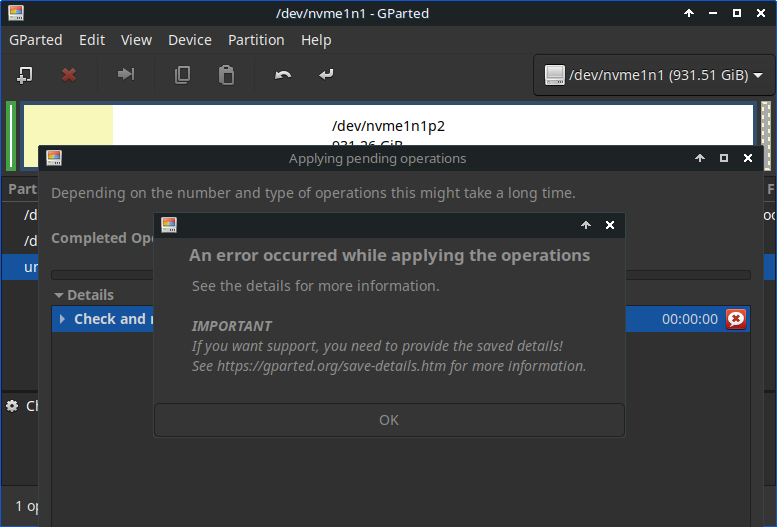The image size is (777, 527).
Task: Click the resize/move partition toolbar icon
Action: tap(126, 74)
